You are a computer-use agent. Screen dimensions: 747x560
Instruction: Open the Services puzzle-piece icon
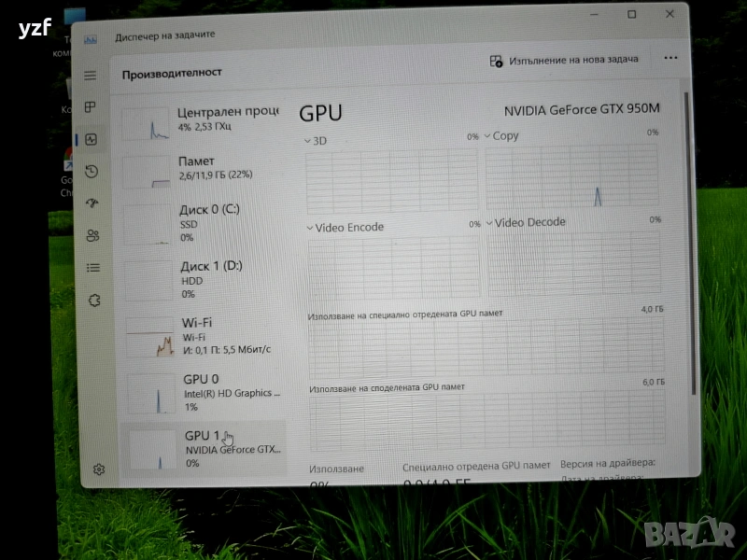(x=93, y=300)
